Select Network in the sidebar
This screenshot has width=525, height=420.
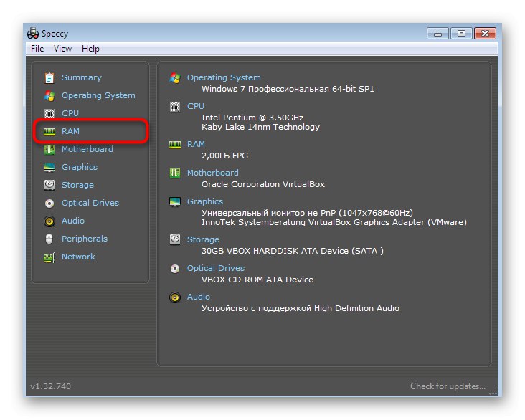(x=78, y=257)
